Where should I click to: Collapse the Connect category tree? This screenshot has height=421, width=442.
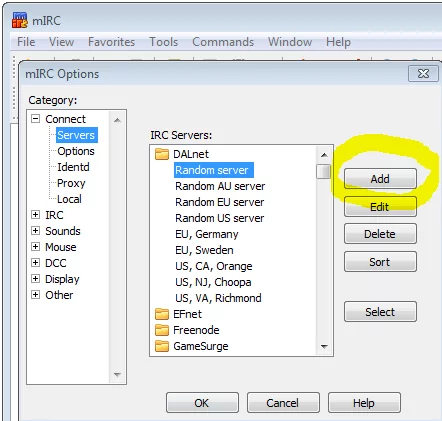pos(35,119)
